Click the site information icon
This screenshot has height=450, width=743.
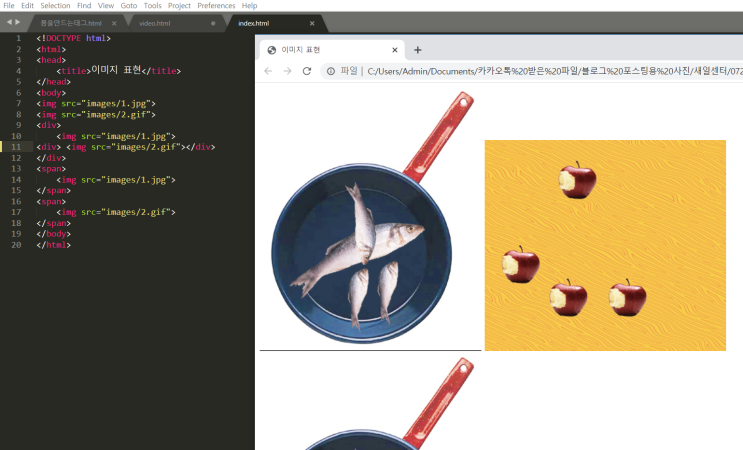(331, 71)
